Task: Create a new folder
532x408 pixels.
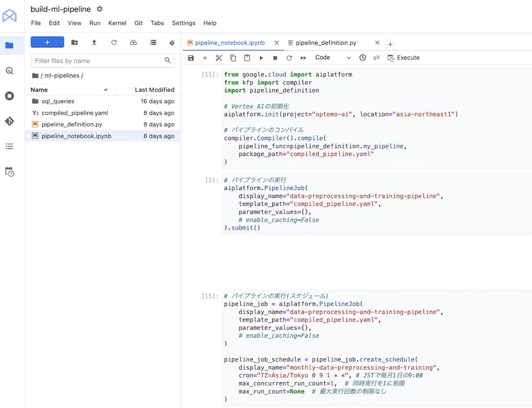Action: coord(74,43)
